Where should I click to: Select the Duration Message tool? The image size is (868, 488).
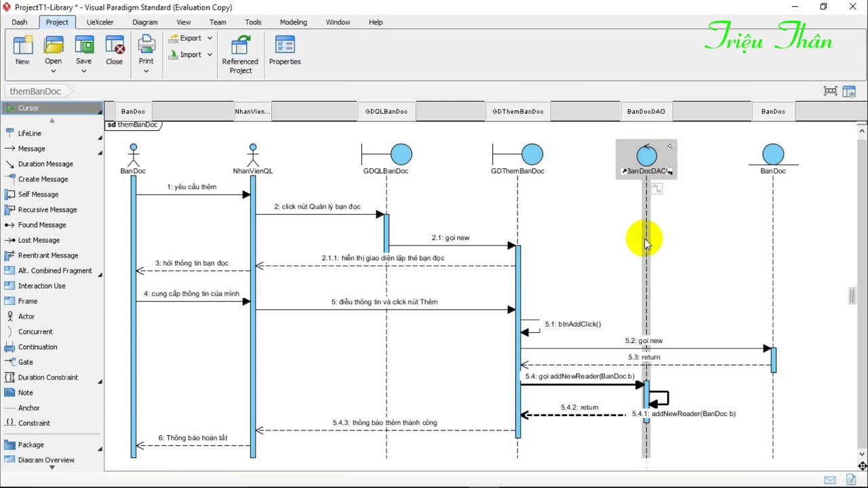(45, 164)
